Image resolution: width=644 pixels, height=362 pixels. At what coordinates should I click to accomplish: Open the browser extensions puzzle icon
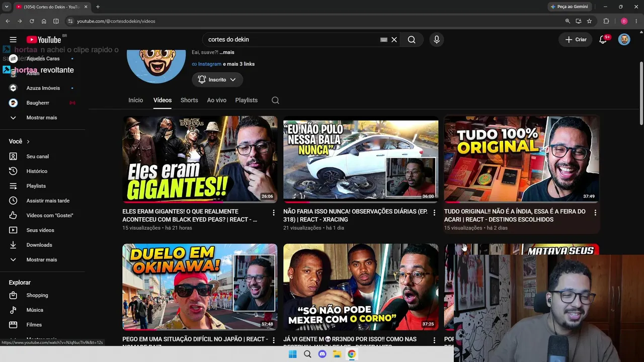606,21
